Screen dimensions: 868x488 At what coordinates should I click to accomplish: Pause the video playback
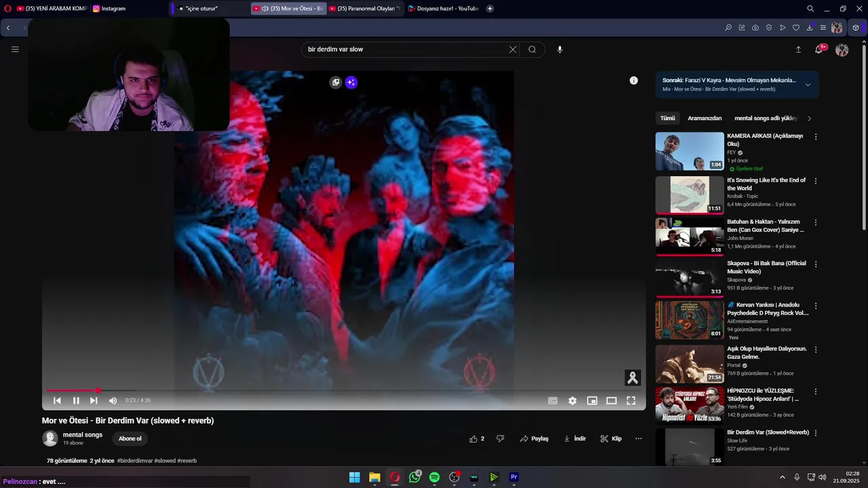[76, 401]
